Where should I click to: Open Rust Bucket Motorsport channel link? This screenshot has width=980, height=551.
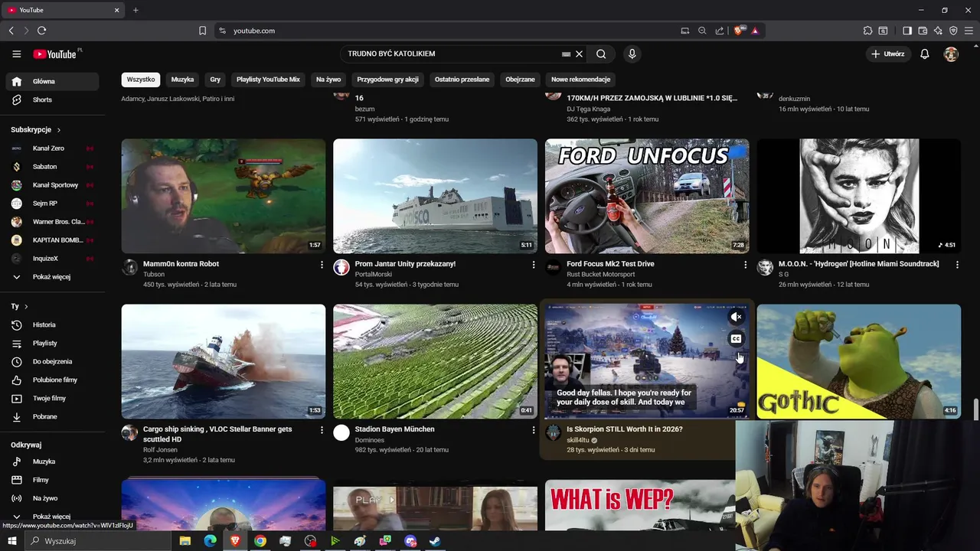601,274
